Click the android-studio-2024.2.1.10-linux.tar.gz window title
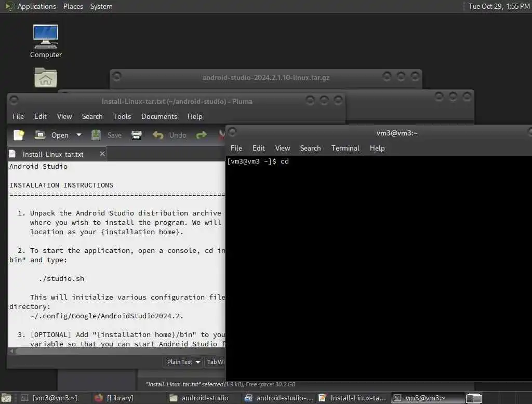Screen dimensions: 532x404 (x=266, y=78)
